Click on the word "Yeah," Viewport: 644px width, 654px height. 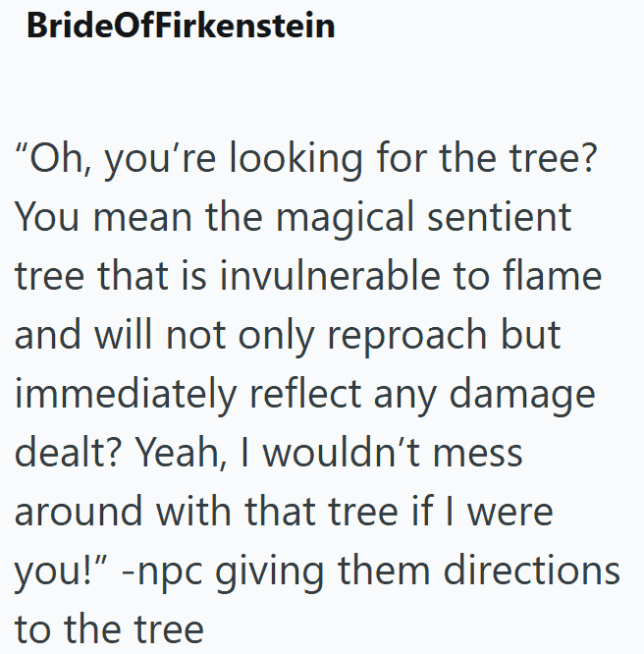coord(182,453)
